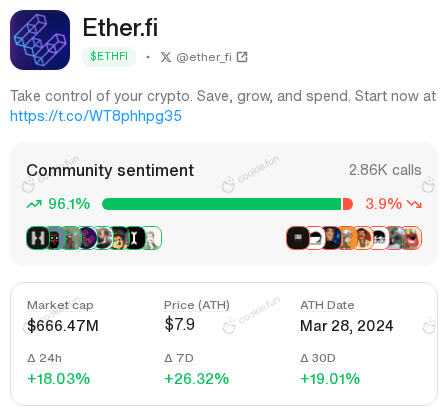Select the bearish black square avatar with white mark
Image resolution: width=448 pixels, height=416 pixels.
(298, 238)
